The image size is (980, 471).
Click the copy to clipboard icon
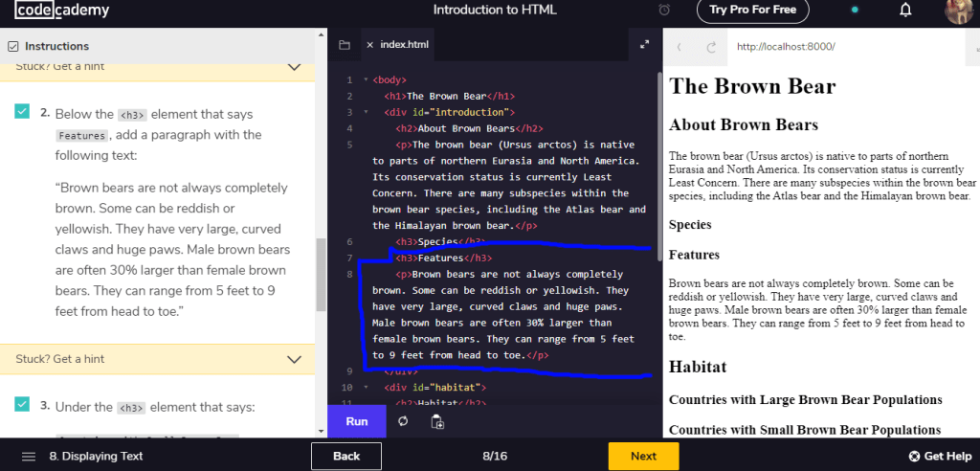437,421
